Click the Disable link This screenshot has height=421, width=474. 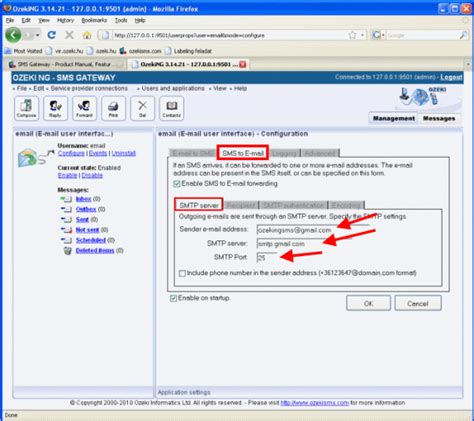[92, 175]
